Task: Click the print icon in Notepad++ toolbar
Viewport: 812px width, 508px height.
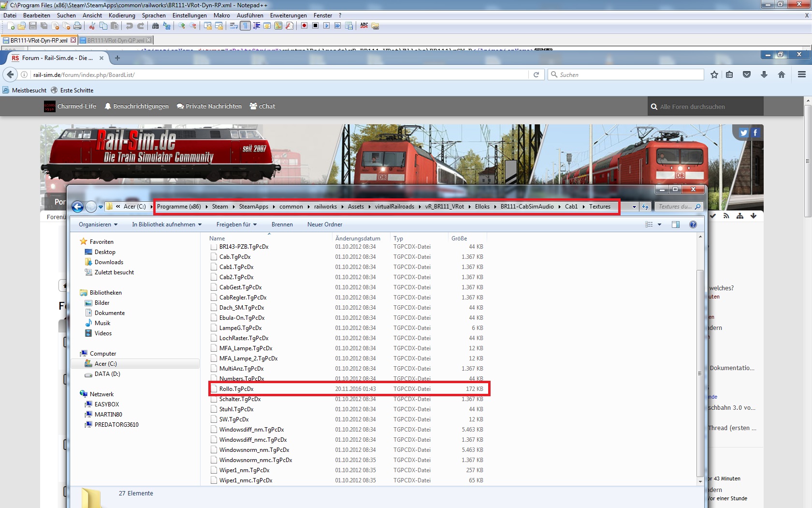Action: point(77,26)
